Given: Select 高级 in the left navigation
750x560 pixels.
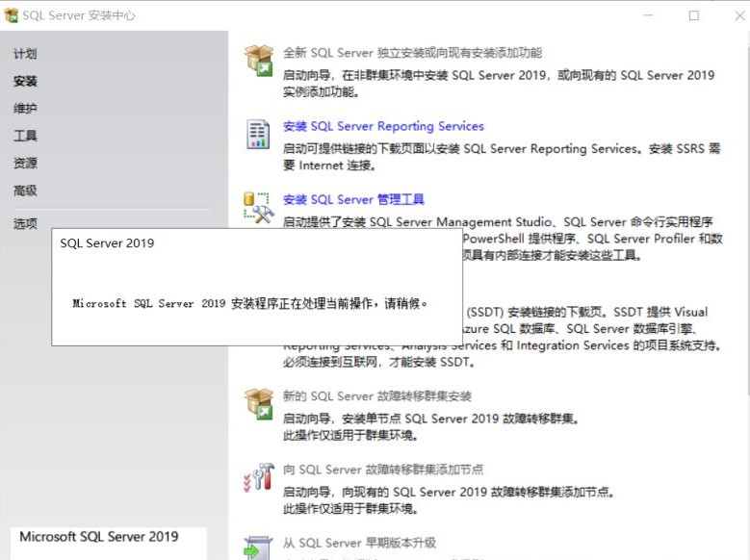Looking at the screenshot, I should click(x=25, y=191).
